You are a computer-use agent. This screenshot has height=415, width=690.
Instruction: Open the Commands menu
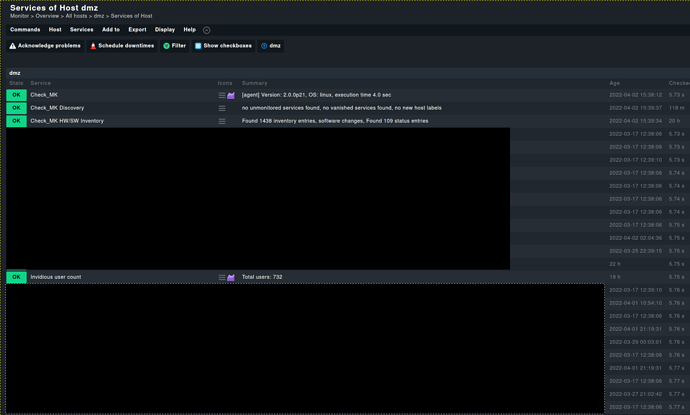[x=25, y=29]
